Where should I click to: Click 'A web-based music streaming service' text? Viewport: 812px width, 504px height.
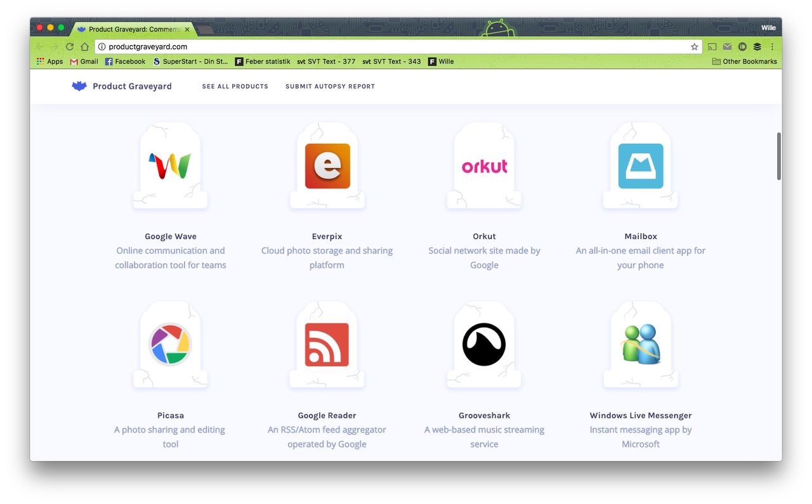[484, 437]
